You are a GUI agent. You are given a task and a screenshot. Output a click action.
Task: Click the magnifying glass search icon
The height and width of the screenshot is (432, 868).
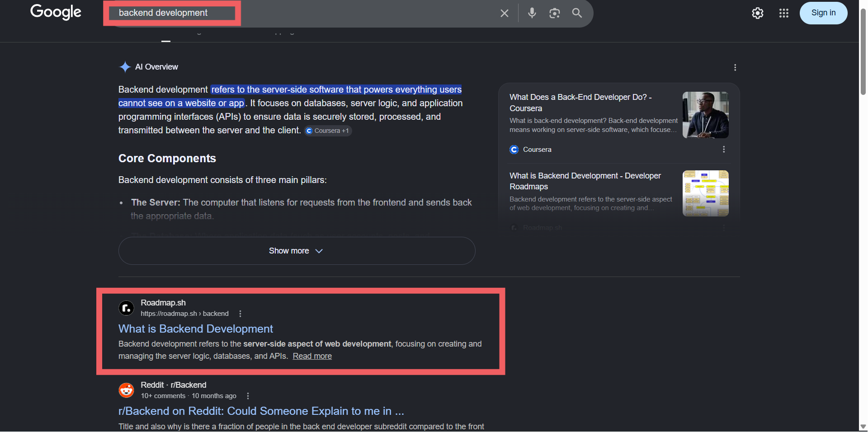coord(577,13)
